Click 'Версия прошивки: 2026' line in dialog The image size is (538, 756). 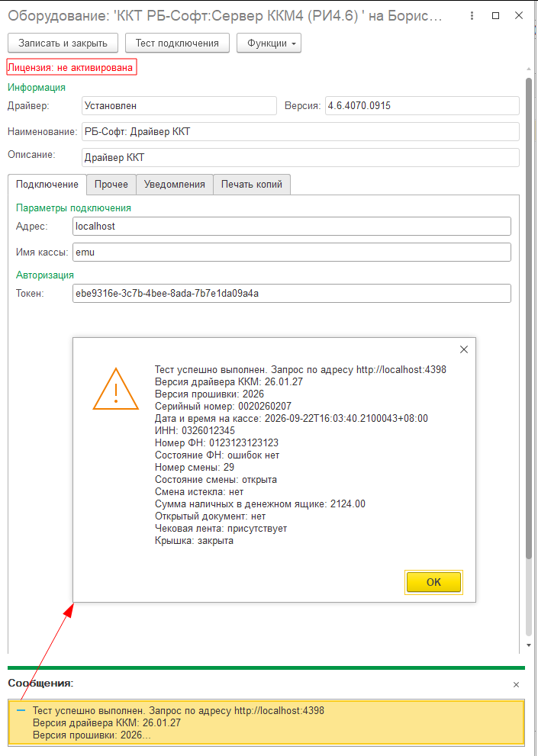209,394
